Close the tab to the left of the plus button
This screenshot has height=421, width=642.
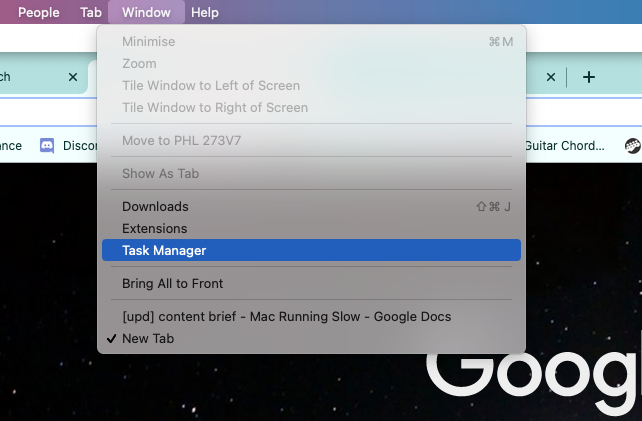[551, 77]
